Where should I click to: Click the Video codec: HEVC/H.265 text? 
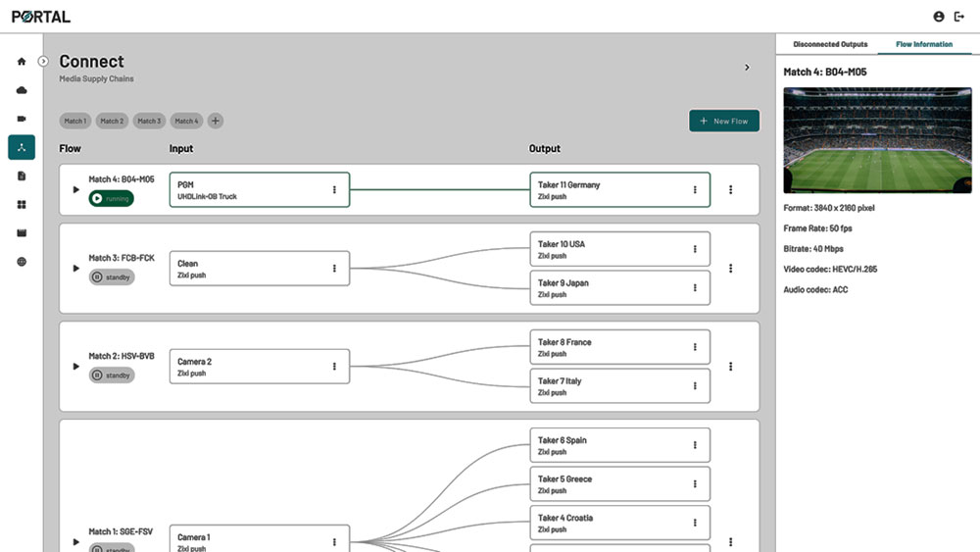click(x=830, y=270)
